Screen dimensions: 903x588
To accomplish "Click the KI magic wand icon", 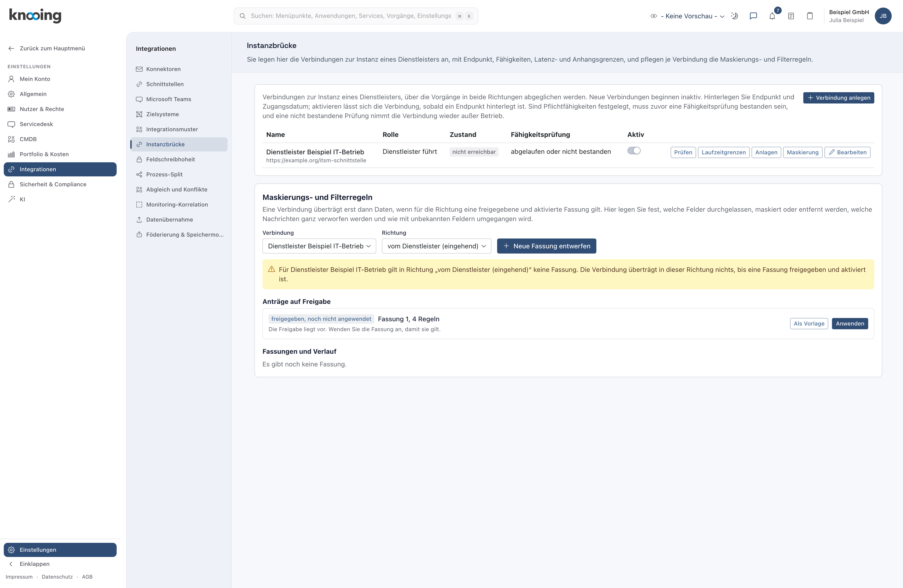I will [11, 199].
